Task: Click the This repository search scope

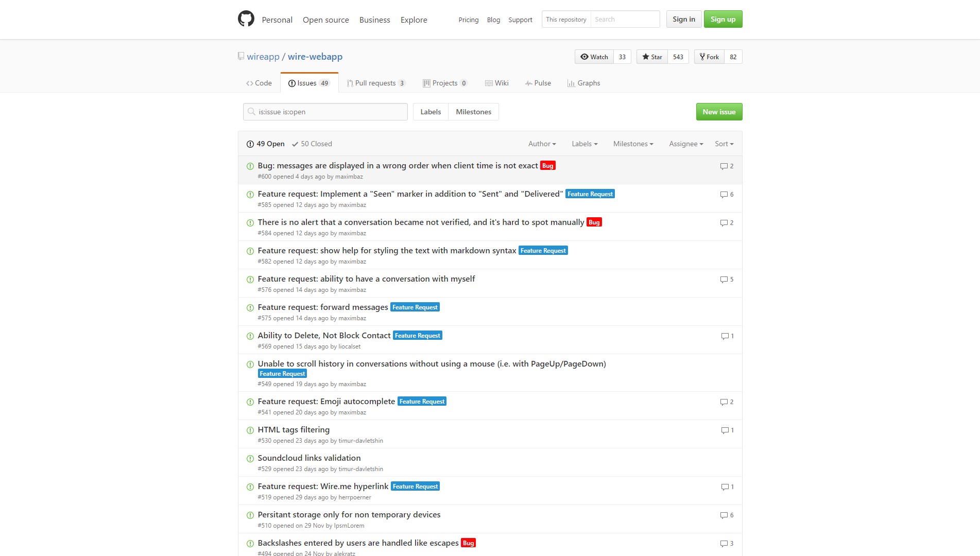Action: tap(566, 19)
